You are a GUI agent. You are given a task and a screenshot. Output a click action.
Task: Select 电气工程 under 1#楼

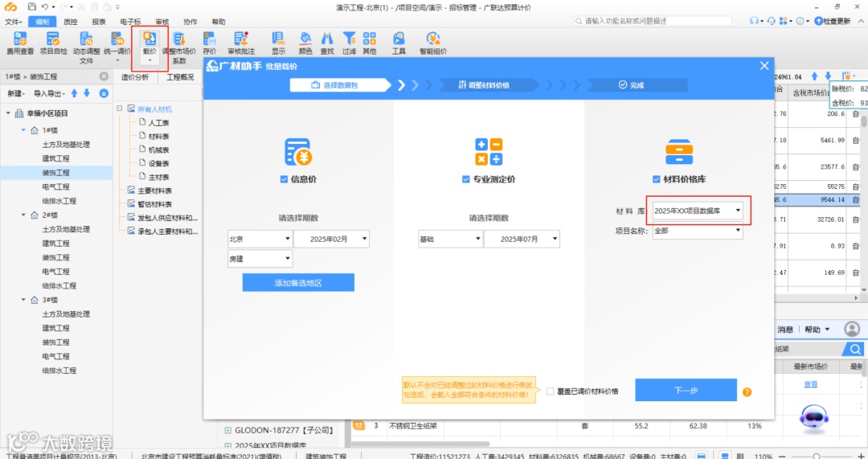click(56, 186)
